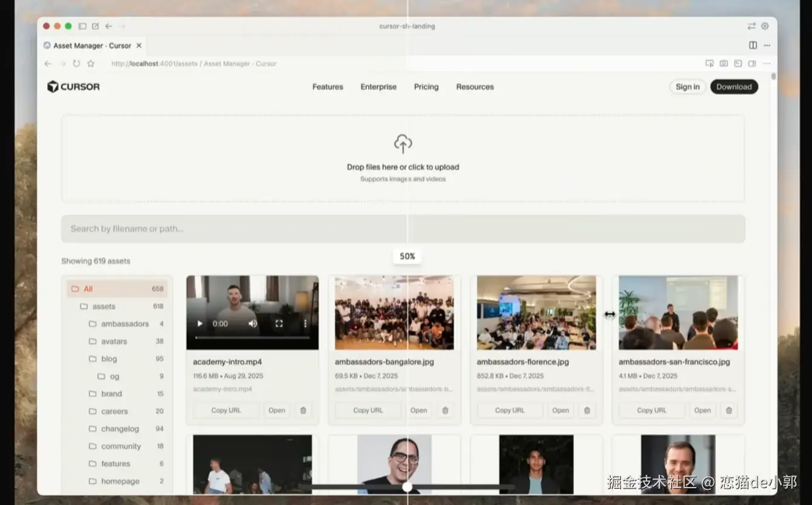The image size is (812, 505).
Task: Bookmark page with the star icon
Action: [x=91, y=63]
